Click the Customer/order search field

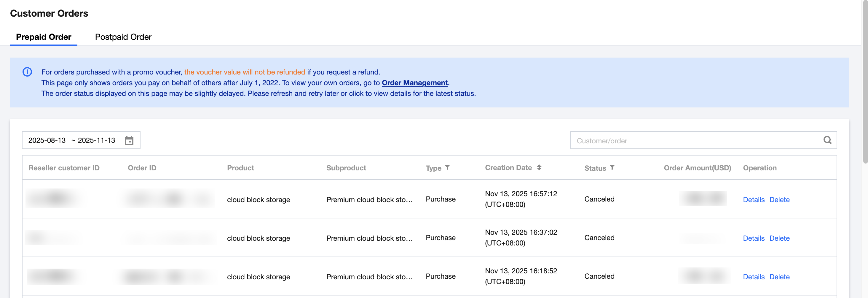pyautogui.click(x=694, y=140)
